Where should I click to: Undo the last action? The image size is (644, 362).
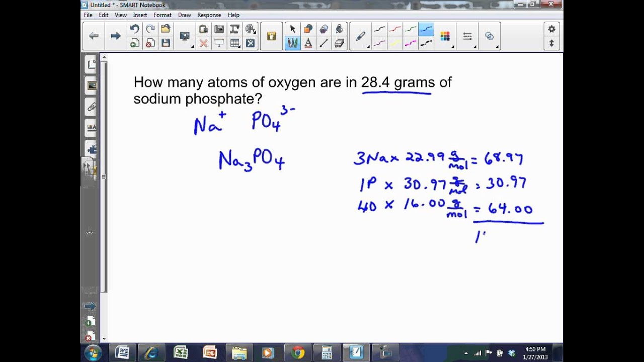pos(134,29)
